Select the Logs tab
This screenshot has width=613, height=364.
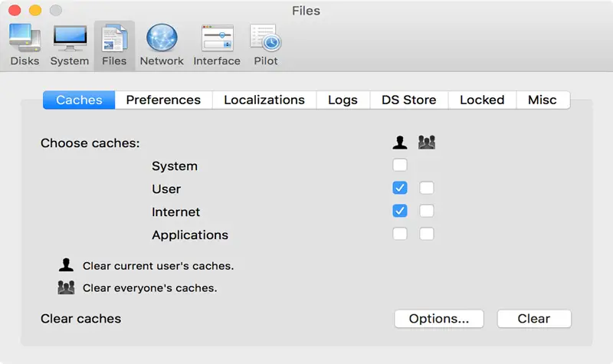pyautogui.click(x=343, y=100)
